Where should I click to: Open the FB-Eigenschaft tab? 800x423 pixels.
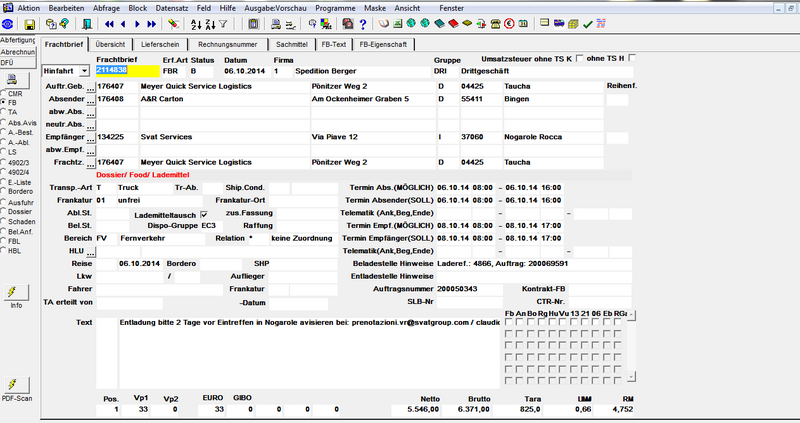click(383, 44)
